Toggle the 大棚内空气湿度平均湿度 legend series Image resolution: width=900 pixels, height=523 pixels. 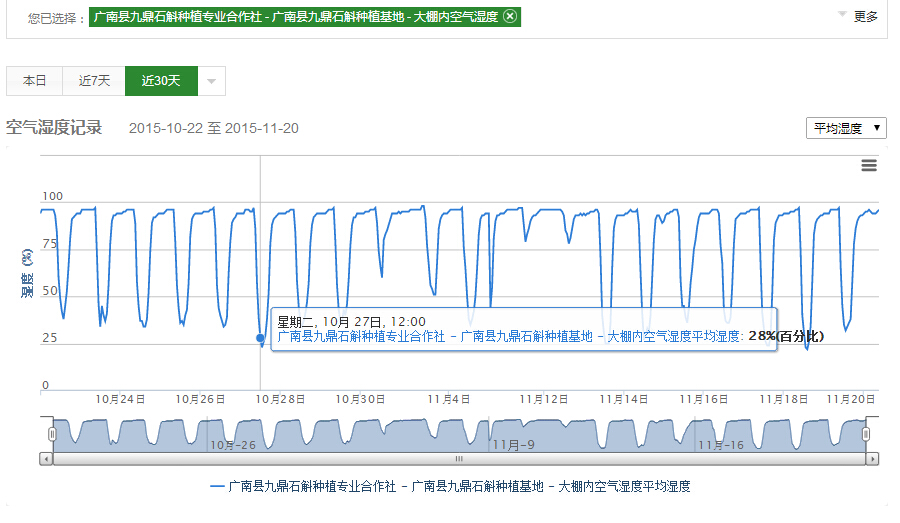(459, 487)
